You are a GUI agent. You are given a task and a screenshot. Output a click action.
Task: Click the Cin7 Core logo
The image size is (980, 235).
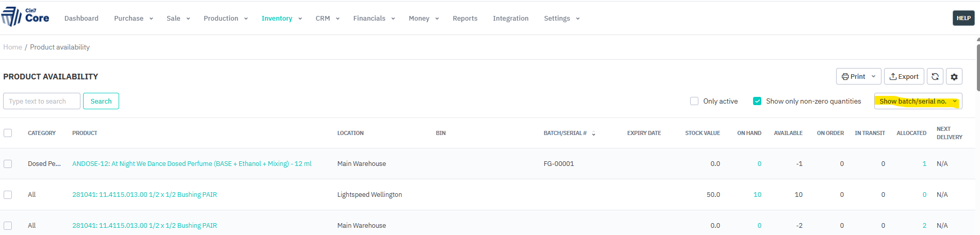pos(25,17)
